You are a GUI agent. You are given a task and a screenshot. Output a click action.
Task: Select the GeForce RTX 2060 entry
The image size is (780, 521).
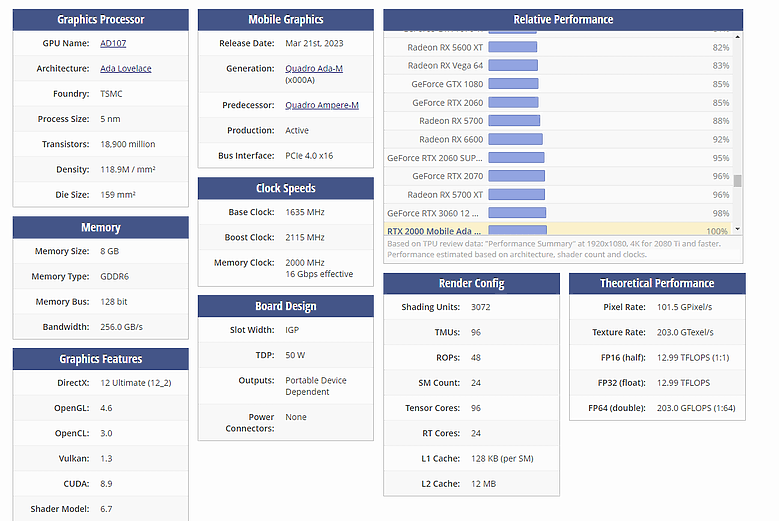pyautogui.click(x=558, y=103)
